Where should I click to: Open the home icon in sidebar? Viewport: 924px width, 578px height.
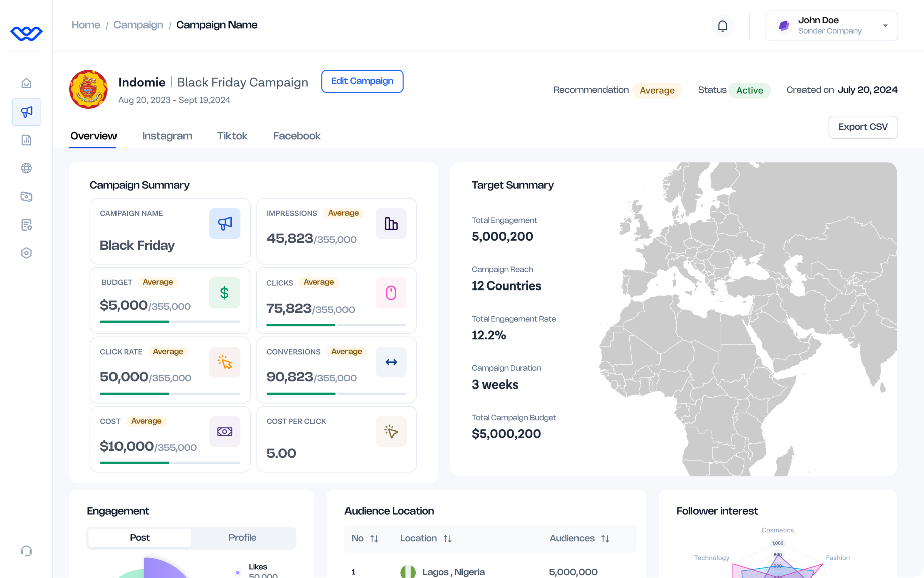click(x=27, y=83)
